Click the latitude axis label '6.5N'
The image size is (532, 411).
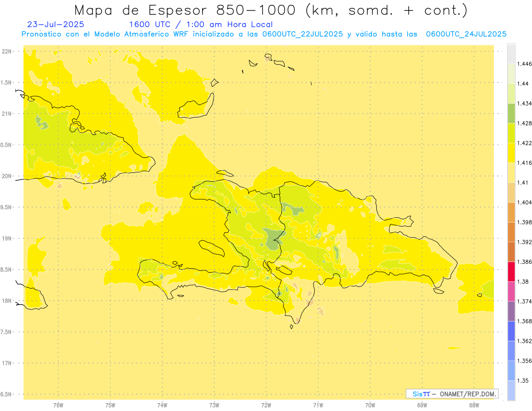(7, 394)
